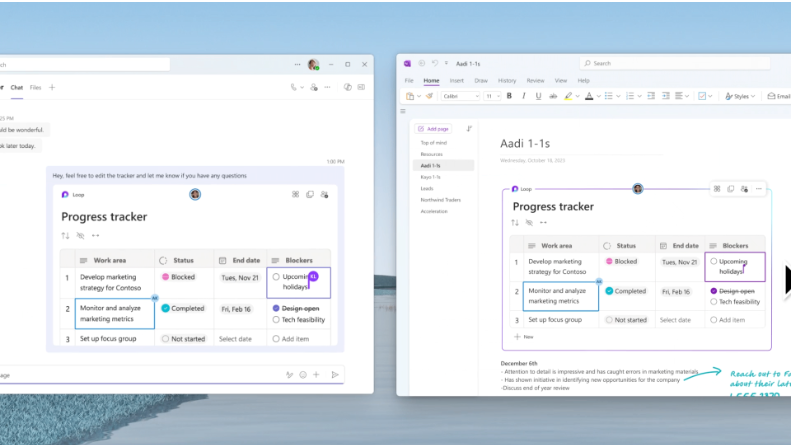Click Select date cell in Teams tracker
The width and height of the screenshot is (791, 445).
[235, 339]
